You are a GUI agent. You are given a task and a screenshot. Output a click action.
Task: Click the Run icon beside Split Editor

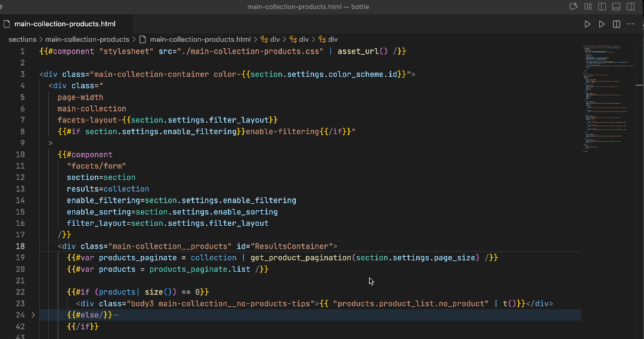(602, 24)
